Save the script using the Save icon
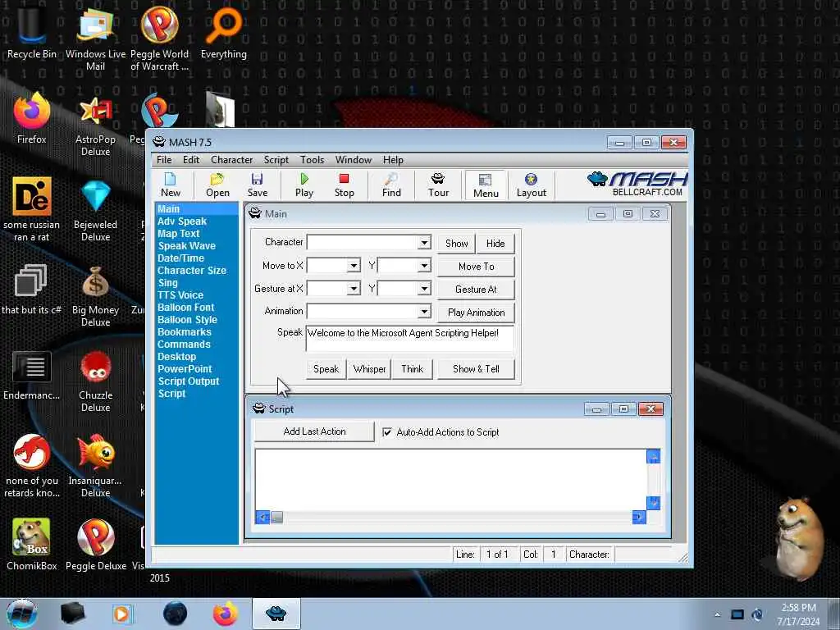The height and width of the screenshot is (630, 840). [x=257, y=185]
